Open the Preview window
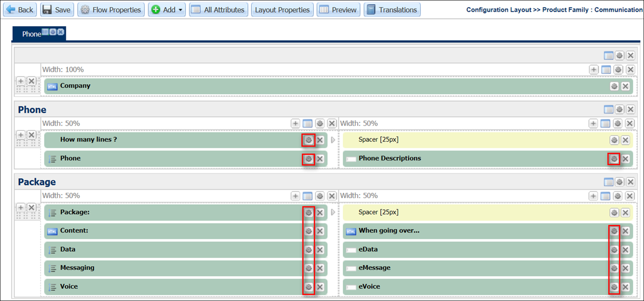644x301 pixels. point(338,9)
